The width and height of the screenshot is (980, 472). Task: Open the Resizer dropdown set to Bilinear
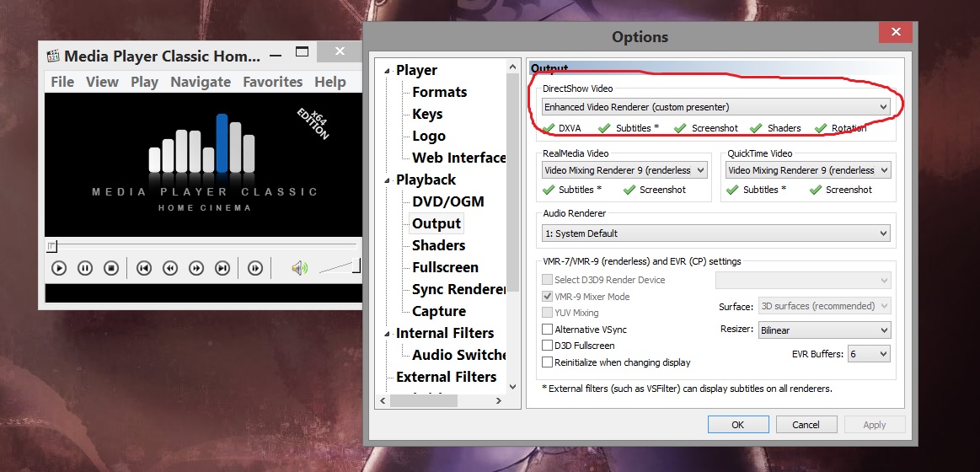(824, 330)
